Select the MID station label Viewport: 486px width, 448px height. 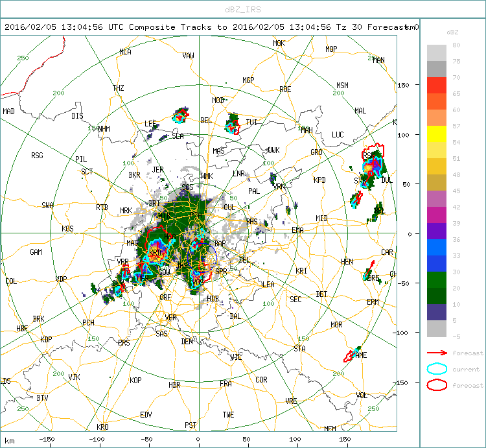321,218
